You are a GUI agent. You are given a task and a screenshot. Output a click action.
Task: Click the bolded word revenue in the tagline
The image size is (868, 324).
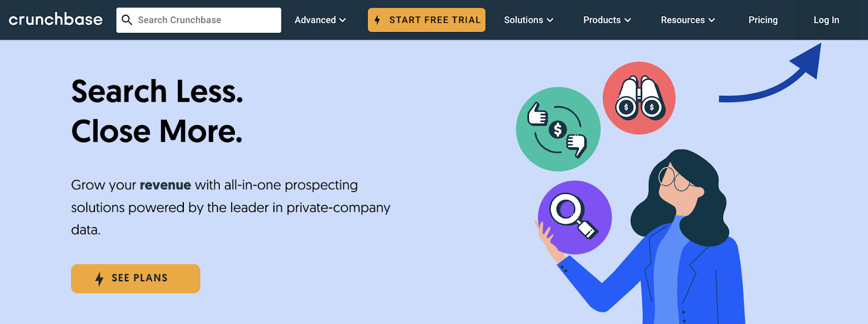coord(164,185)
